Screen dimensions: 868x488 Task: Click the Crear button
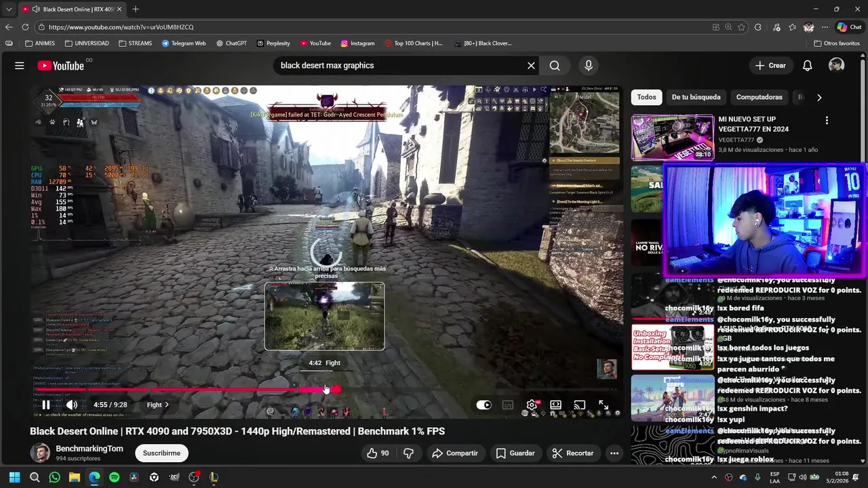click(x=770, y=66)
